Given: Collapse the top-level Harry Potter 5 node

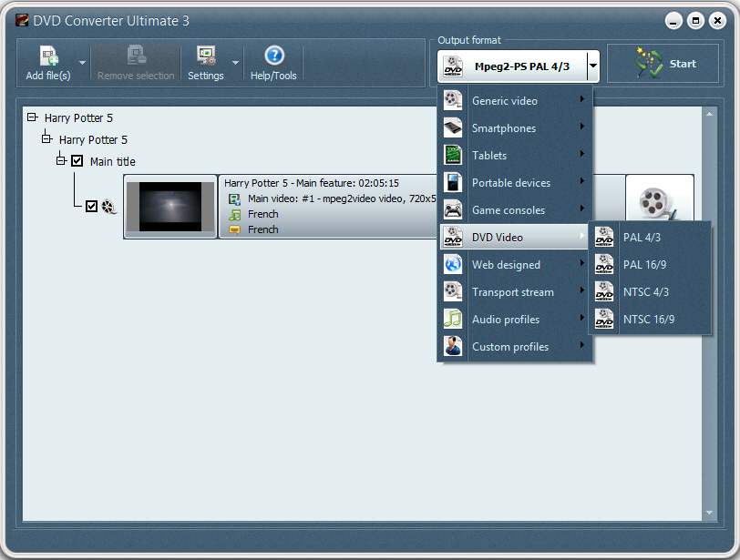Looking at the screenshot, I should [x=32, y=117].
